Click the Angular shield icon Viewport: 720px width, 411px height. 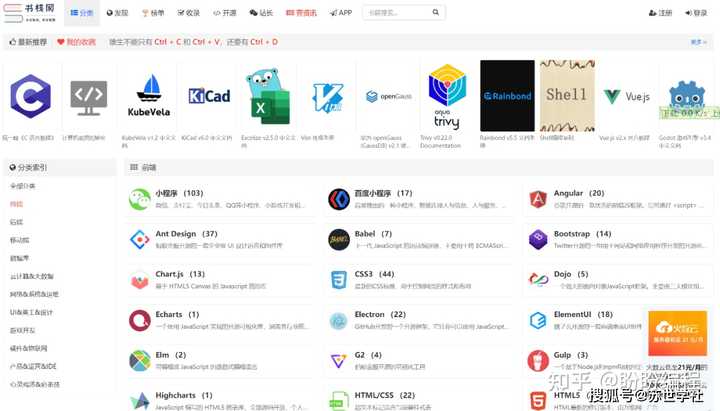(538, 199)
